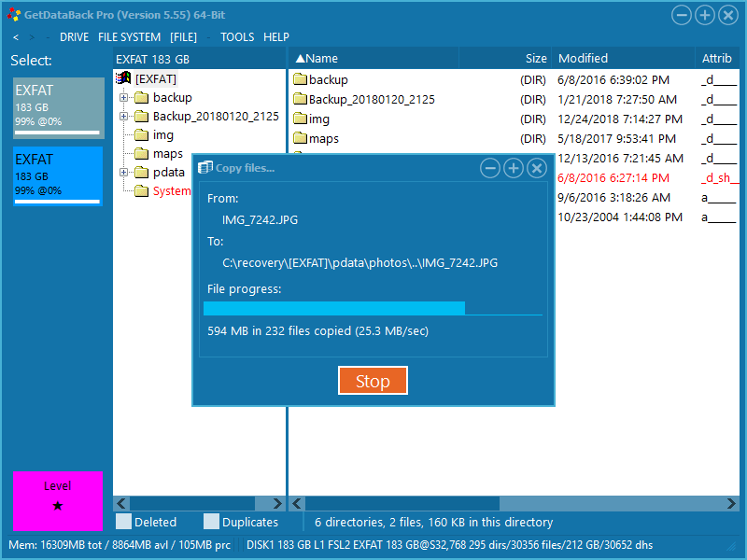Expand the pdata folder tree node
Screen dimensions: 747x560
[123, 172]
